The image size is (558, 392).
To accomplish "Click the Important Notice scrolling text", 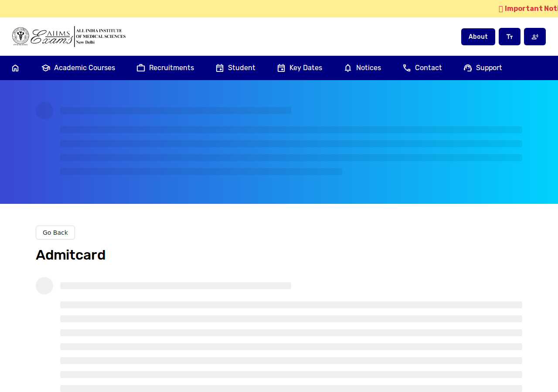I will (528, 9).
